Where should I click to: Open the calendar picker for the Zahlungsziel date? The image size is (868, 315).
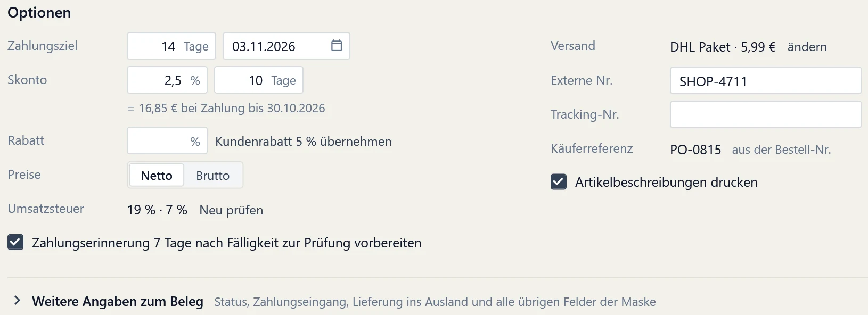pyautogui.click(x=337, y=46)
